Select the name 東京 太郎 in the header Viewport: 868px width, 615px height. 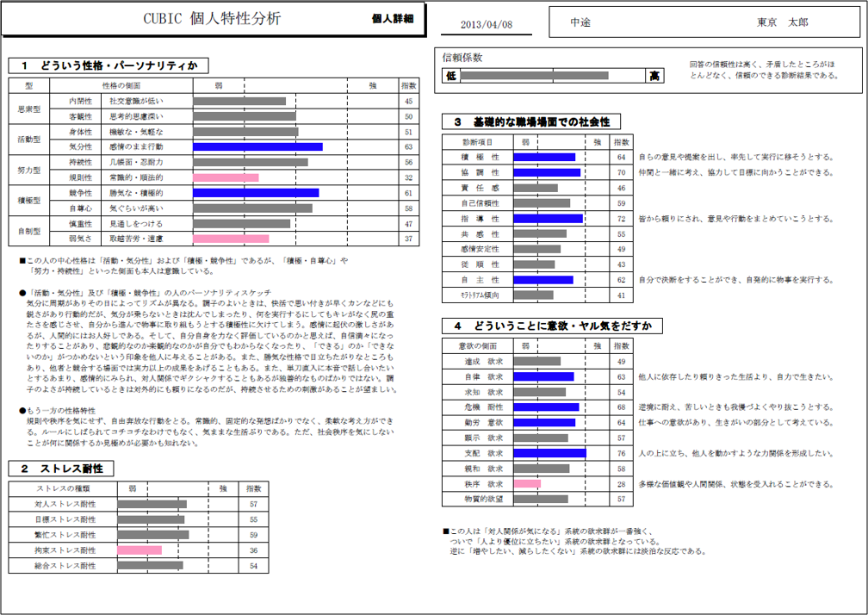782,22
